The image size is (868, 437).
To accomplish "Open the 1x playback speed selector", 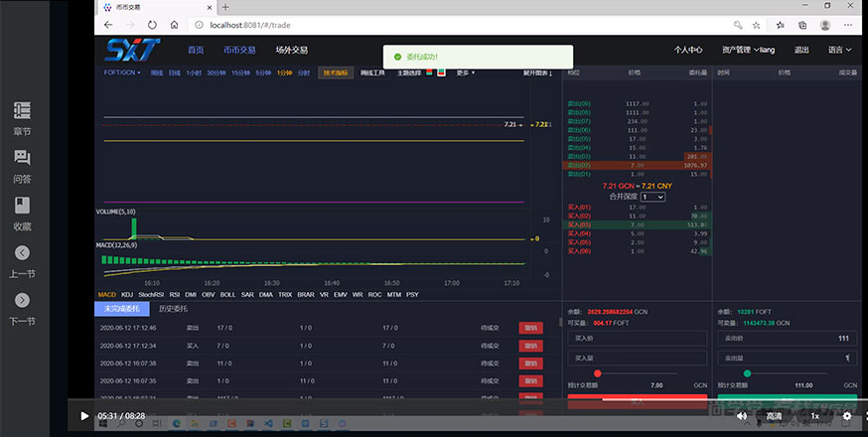I will 814,416.
